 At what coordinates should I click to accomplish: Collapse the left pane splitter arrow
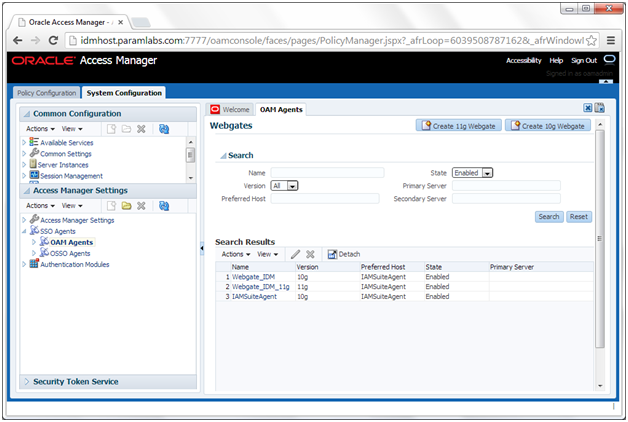[202, 248]
